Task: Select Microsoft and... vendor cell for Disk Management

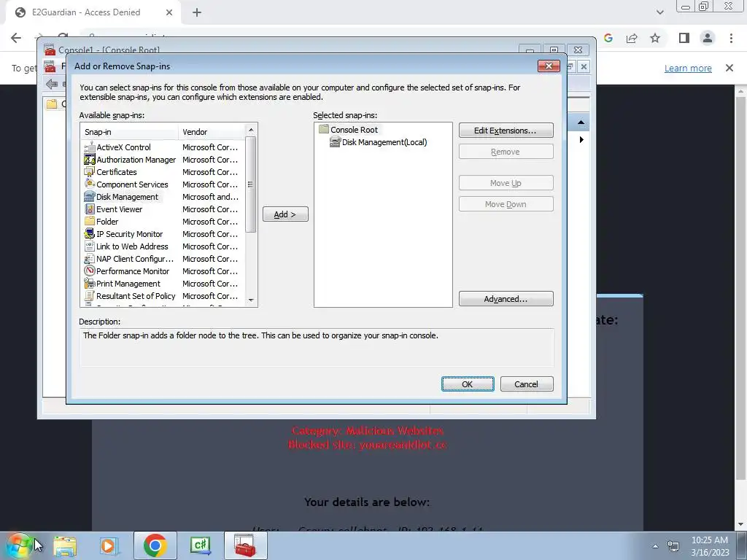Action: click(210, 197)
